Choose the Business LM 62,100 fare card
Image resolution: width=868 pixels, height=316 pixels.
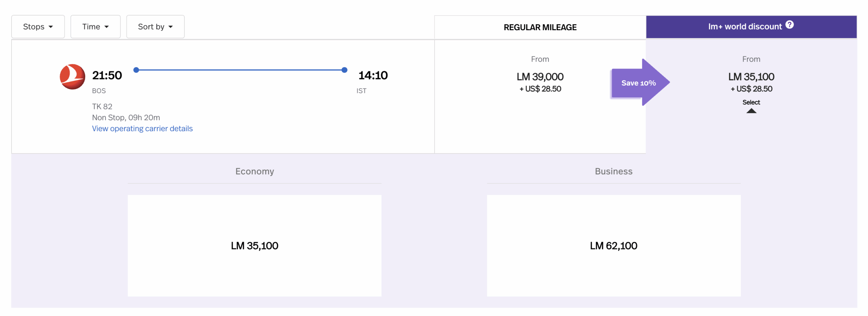tap(613, 245)
